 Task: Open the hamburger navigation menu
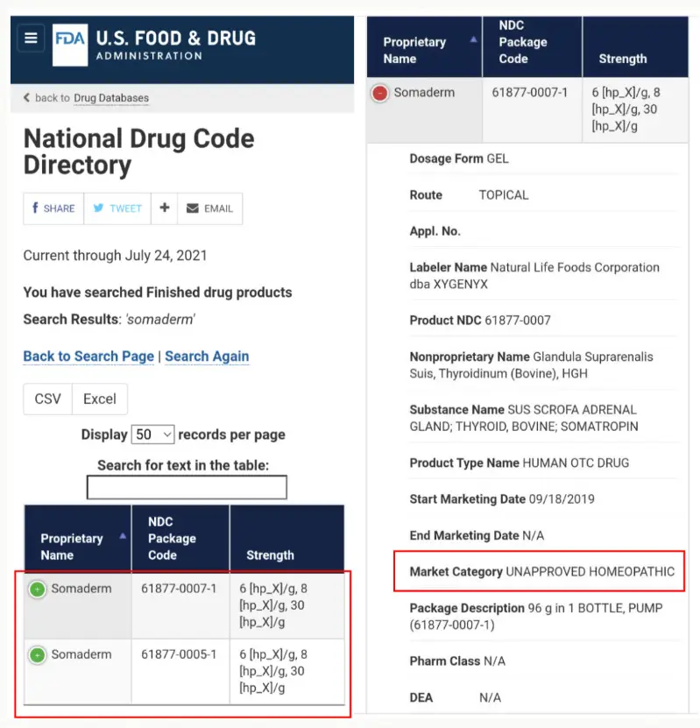pos(31,38)
